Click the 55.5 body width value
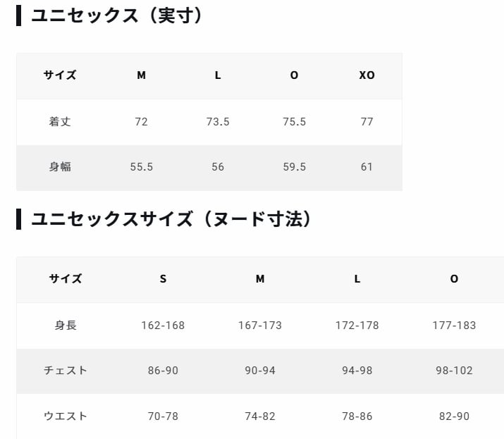Screen dimensions: 504x439 coord(142,167)
